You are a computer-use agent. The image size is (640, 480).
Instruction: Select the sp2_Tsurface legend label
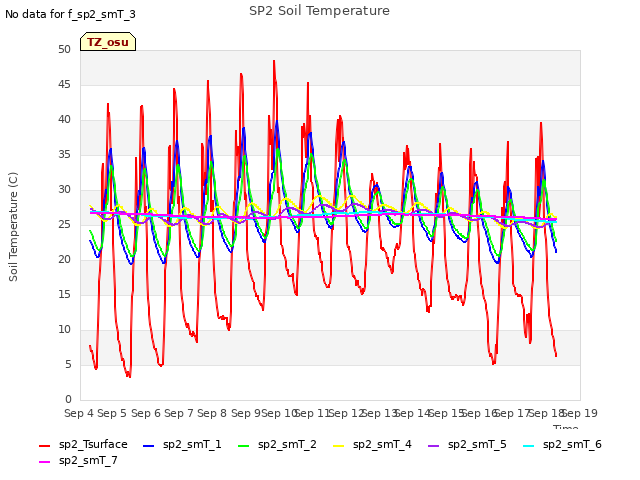[x=93, y=444]
